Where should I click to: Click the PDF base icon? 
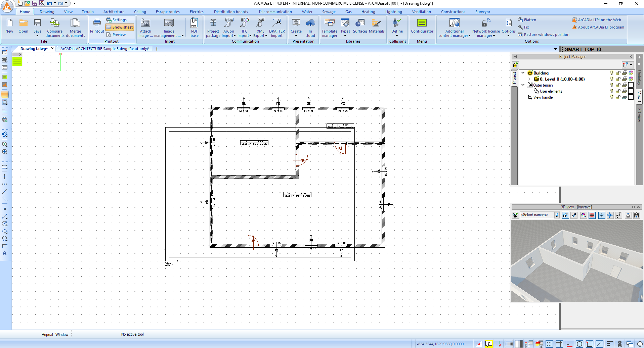point(194,27)
